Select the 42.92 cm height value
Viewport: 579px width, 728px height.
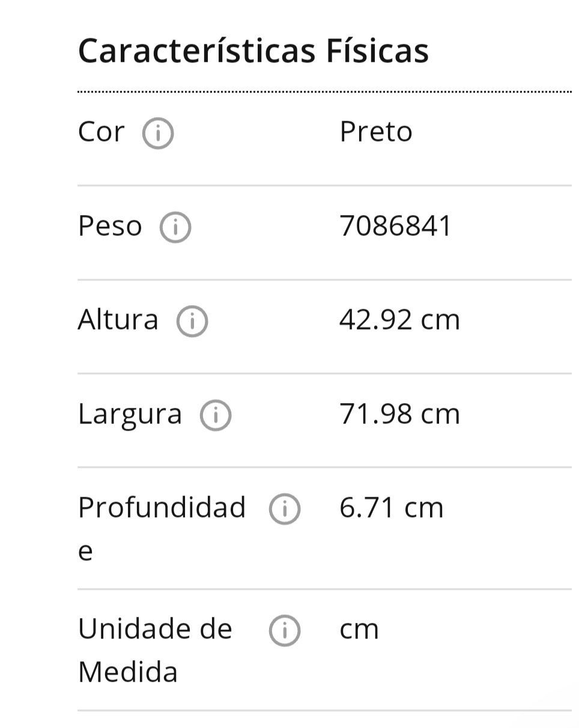400,320
